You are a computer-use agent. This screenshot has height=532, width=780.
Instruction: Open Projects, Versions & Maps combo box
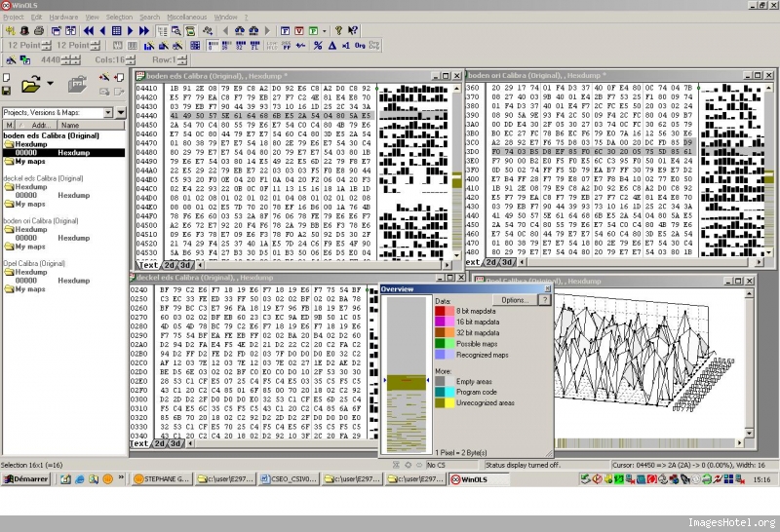click(x=58, y=113)
